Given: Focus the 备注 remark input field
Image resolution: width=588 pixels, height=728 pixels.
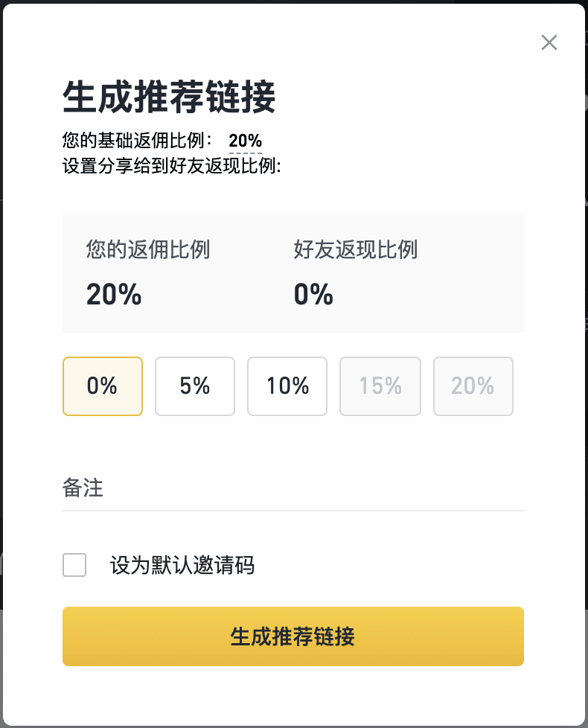Looking at the screenshot, I should point(293,488).
